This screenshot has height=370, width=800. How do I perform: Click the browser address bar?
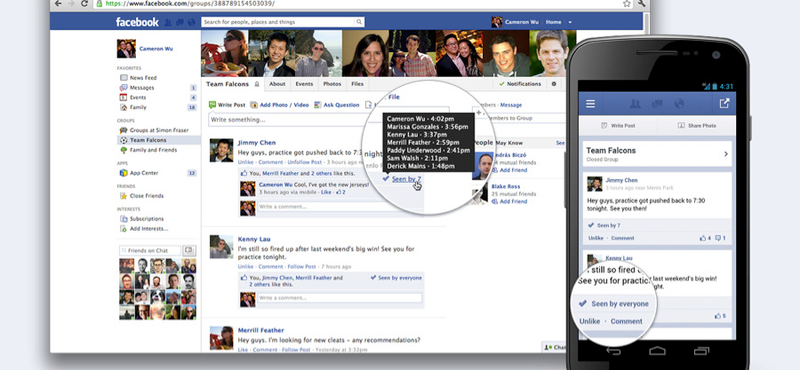(x=357, y=3)
